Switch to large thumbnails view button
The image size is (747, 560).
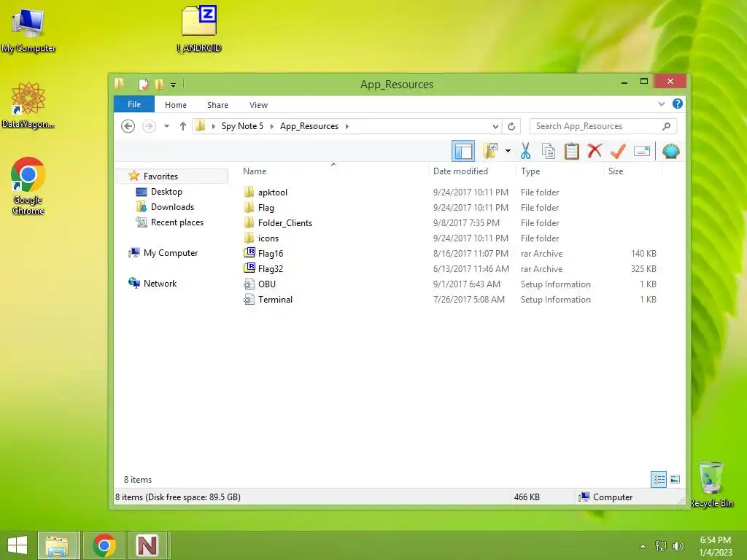pyautogui.click(x=675, y=479)
